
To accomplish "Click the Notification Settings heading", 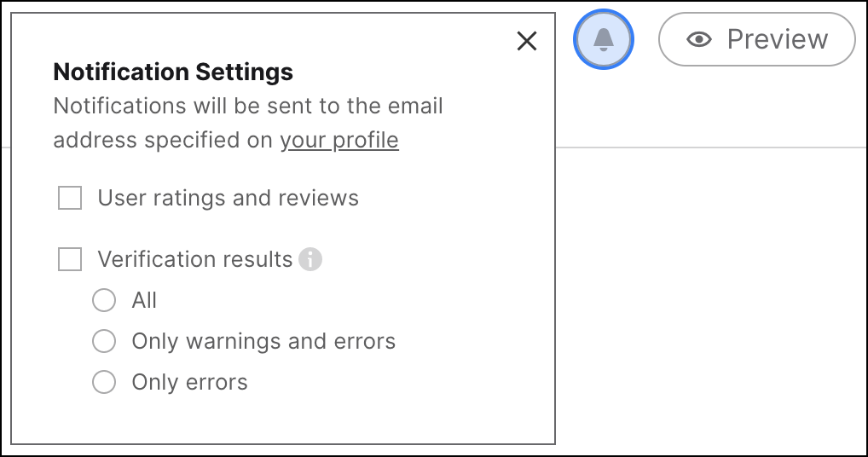I will (173, 72).
